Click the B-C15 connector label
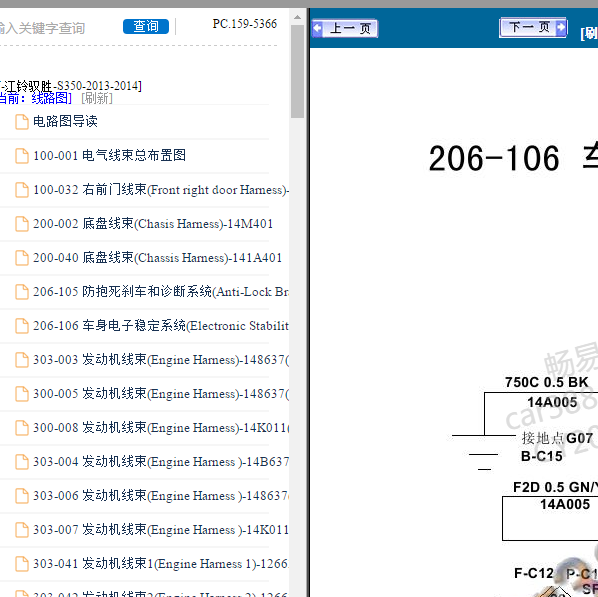Screen dimensions: 598x597 point(542,456)
